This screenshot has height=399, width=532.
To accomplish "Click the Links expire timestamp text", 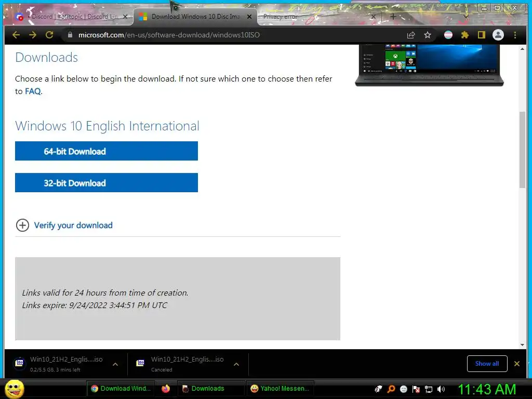I will (95, 305).
